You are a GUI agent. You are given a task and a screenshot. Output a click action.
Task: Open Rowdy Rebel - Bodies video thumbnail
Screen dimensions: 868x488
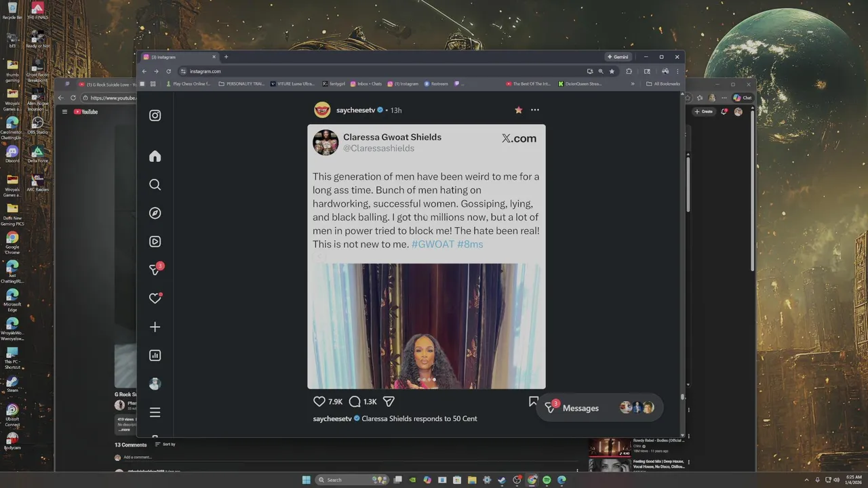click(610, 447)
